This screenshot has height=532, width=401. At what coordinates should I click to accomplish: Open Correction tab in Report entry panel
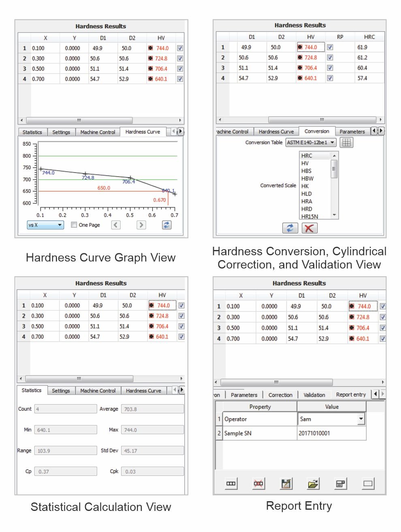click(x=280, y=395)
